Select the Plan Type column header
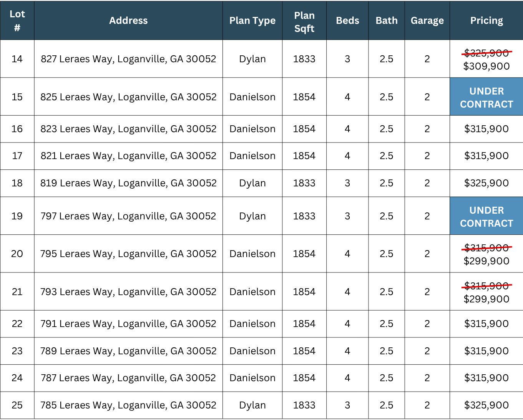The width and height of the screenshot is (523, 420). click(252, 21)
